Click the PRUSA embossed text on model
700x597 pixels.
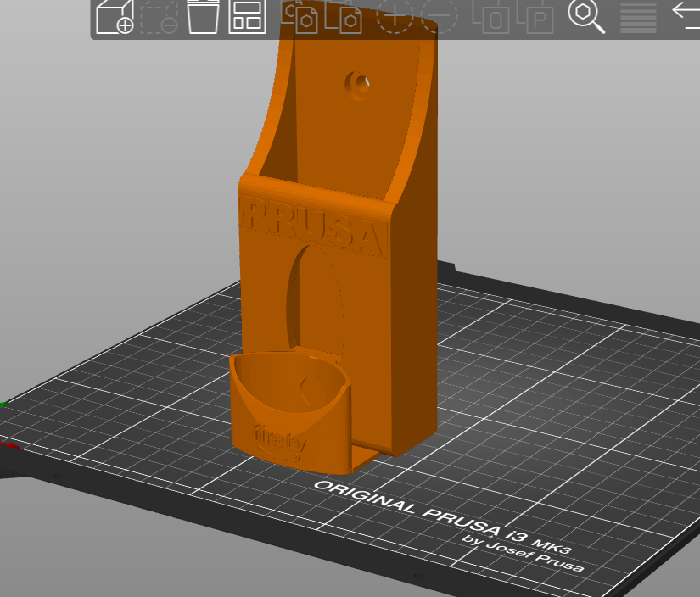(x=313, y=227)
